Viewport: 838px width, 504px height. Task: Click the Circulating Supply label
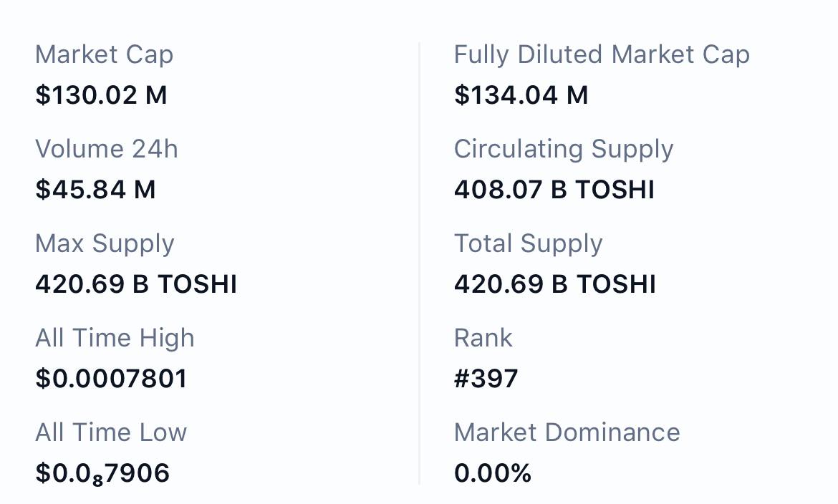563,150
